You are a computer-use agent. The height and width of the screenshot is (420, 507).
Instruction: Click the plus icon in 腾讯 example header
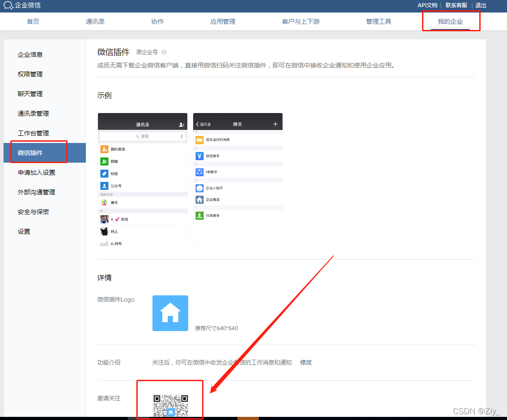pyautogui.click(x=275, y=124)
